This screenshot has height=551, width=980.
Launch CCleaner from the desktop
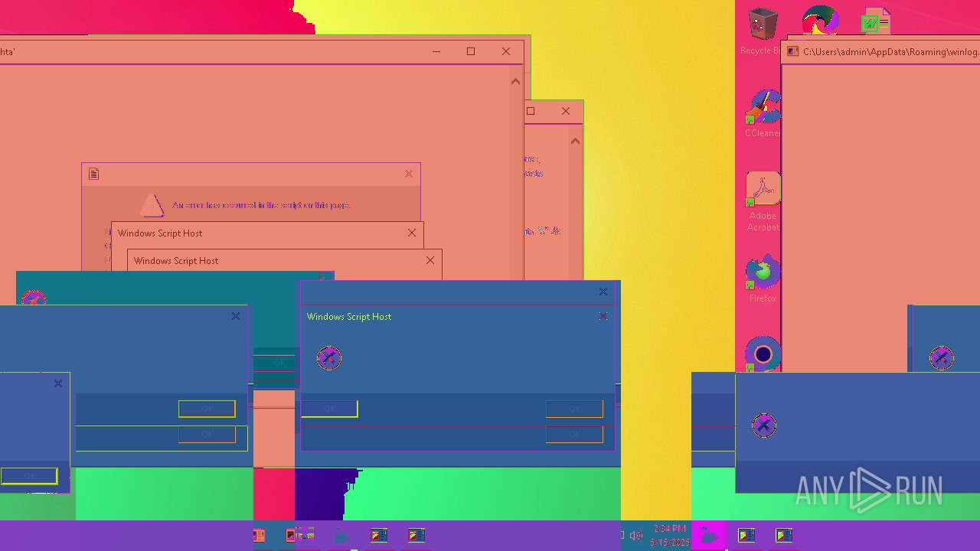[763, 107]
